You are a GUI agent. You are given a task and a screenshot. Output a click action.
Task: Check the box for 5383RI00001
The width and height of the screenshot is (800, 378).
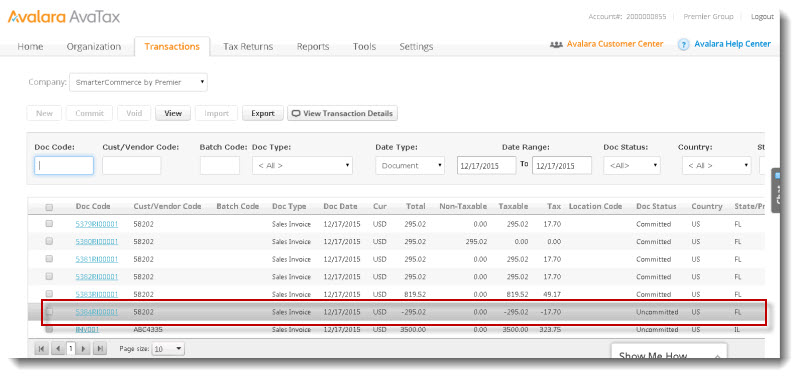tap(49, 294)
